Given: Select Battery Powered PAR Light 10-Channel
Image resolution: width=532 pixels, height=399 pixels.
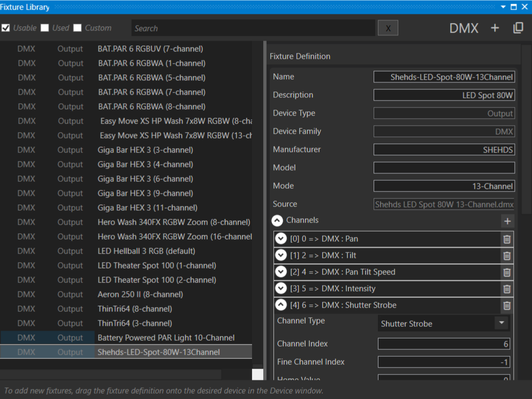Looking at the screenshot, I should 126,337.
